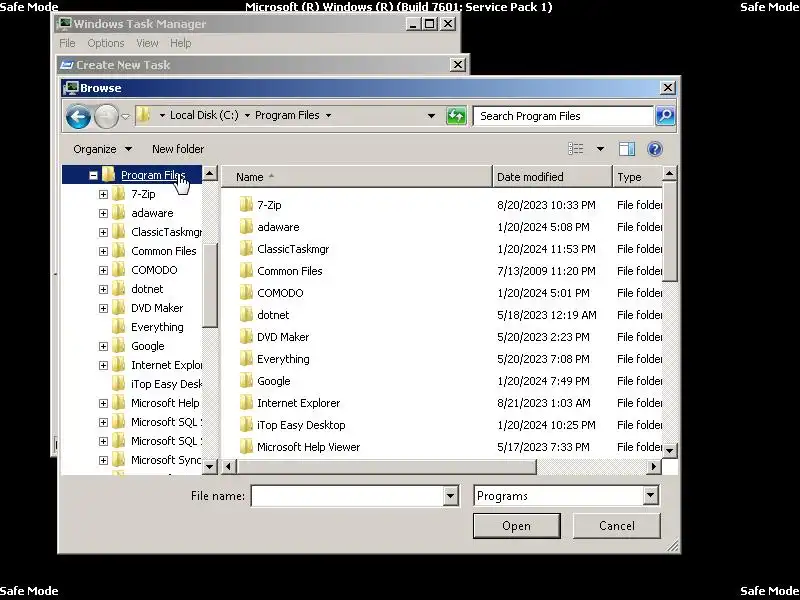Expand the ClassicTaskmgr tree node
The width and height of the screenshot is (800, 600).
[103, 232]
